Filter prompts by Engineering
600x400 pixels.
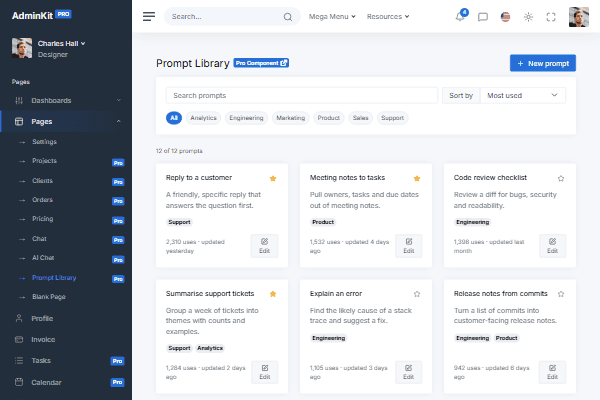(x=246, y=118)
